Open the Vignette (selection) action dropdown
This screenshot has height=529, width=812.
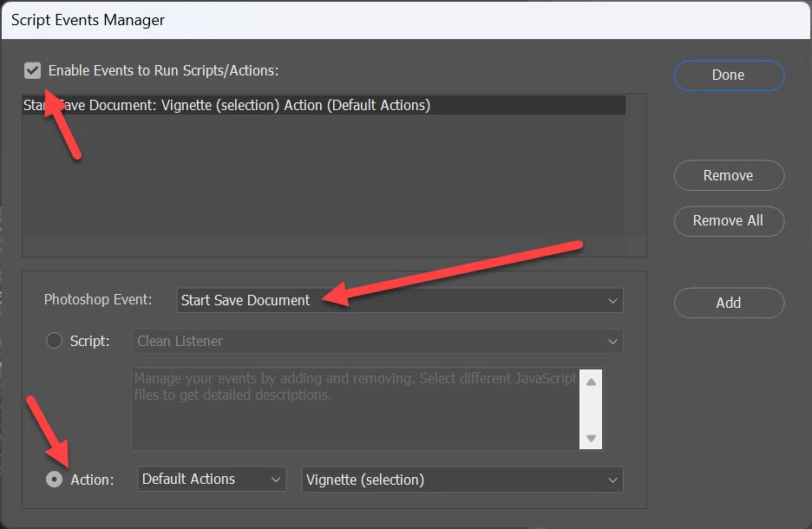click(x=462, y=480)
